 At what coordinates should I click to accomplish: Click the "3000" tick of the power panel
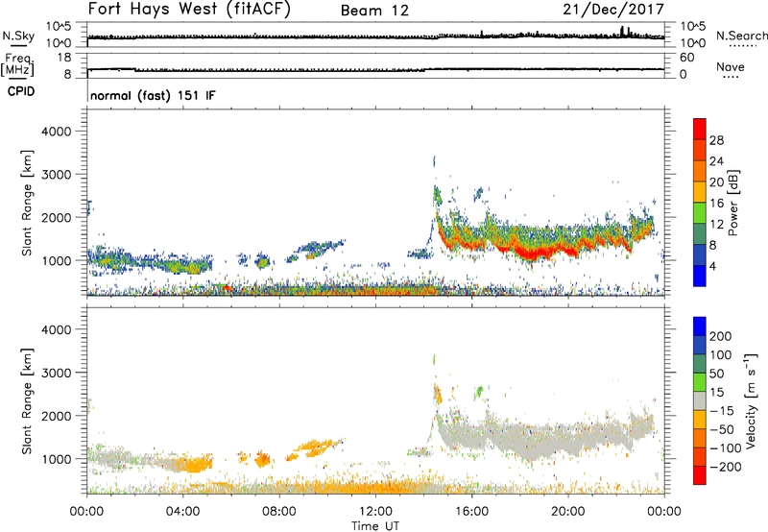pyautogui.click(x=56, y=175)
